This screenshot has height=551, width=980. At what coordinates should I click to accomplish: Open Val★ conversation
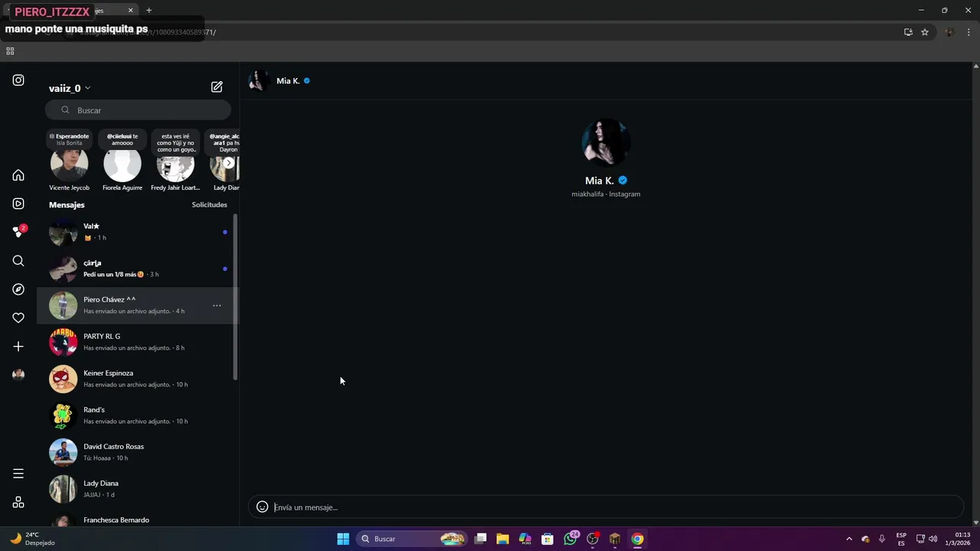click(x=138, y=232)
